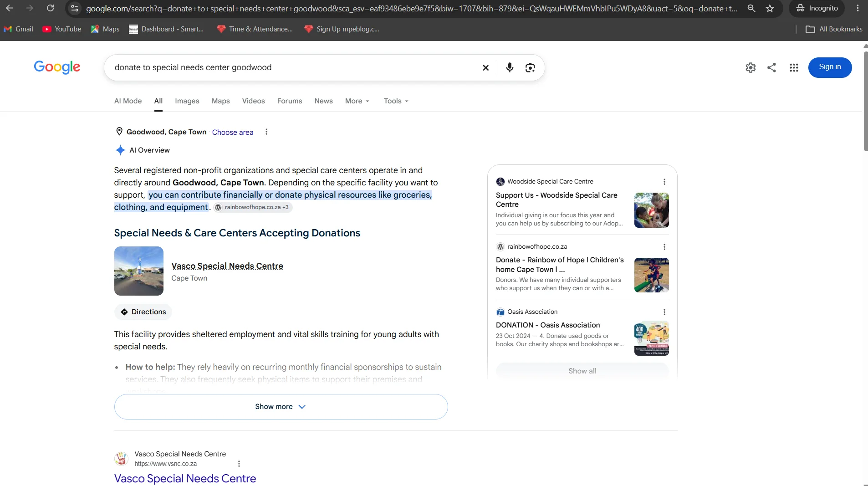Viewport: 868px width, 486px height.
Task: Open DONATION - Oasis Association link
Action: coord(548,325)
